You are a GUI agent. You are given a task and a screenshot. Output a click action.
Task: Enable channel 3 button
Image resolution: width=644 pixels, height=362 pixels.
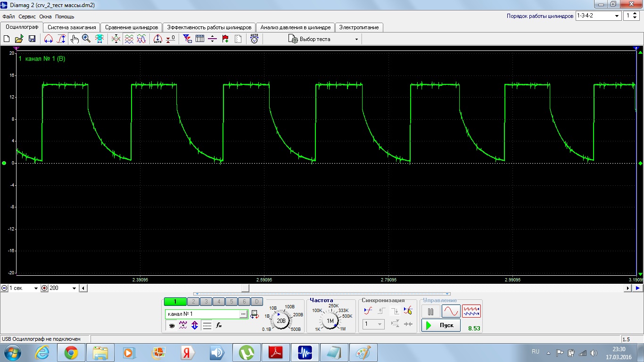(x=206, y=302)
